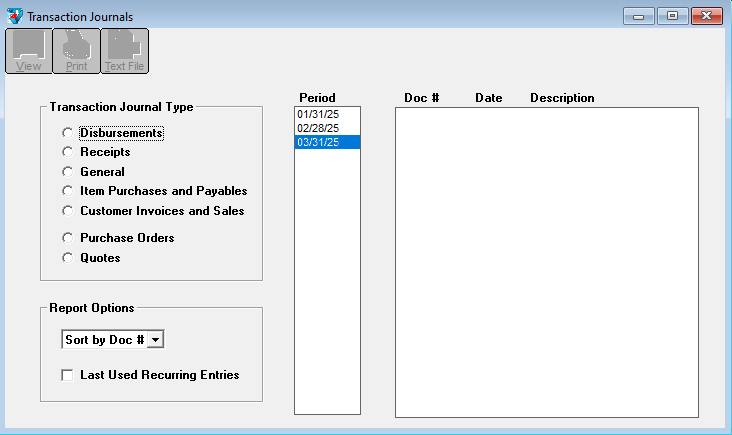Click inside the empty document list area
This screenshot has height=435, width=732.
coord(546,260)
